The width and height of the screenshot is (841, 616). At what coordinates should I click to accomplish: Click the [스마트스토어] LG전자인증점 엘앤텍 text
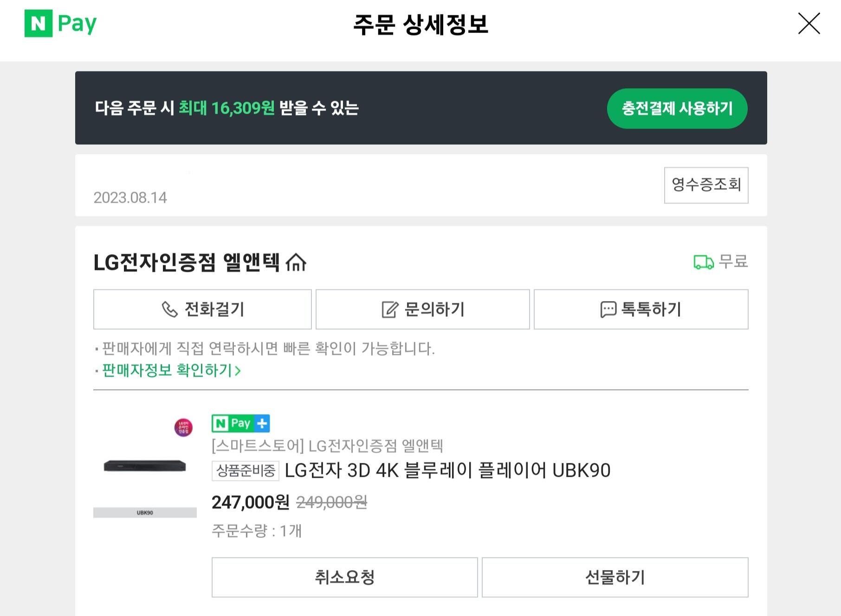[x=327, y=446]
